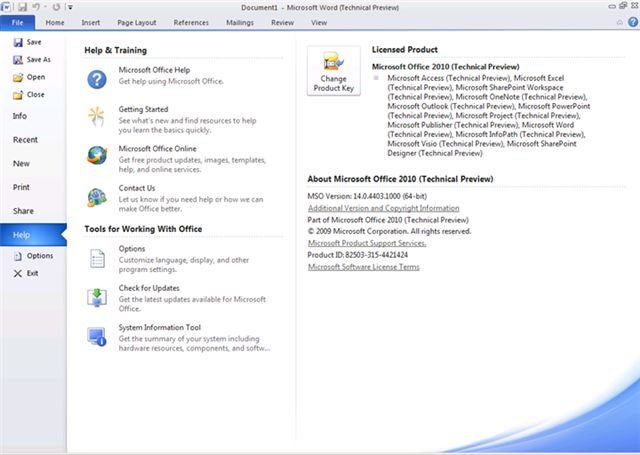
Task: Open the Mailings ribbon tab
Action: [240, 22]
